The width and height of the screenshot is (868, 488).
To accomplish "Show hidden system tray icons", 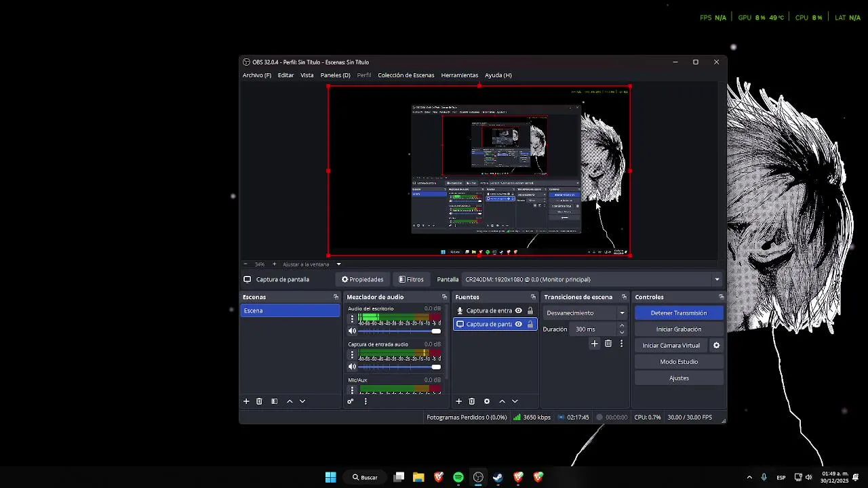I will (749, 477).
